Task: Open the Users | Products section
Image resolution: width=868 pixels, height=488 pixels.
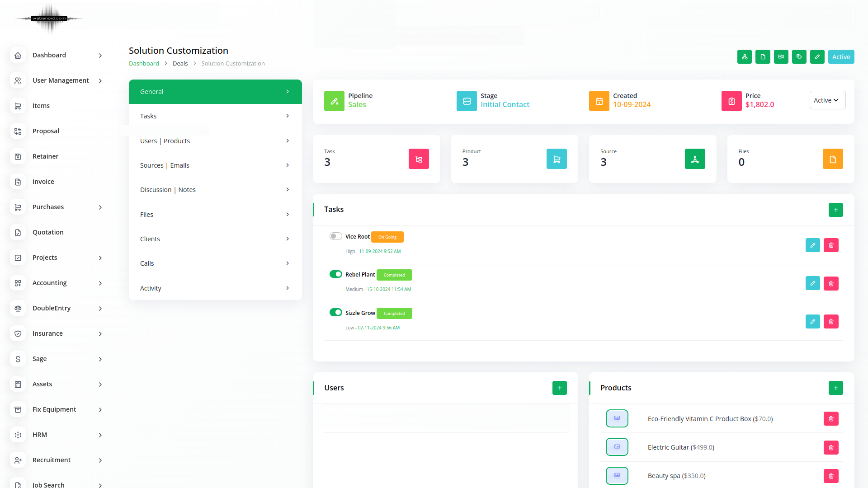Action: (x=215, y=141)
